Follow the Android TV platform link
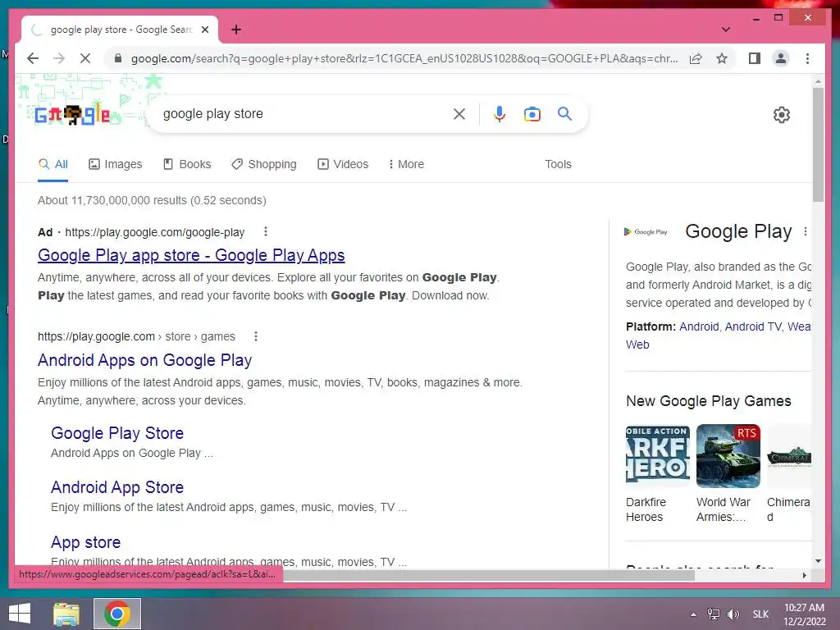 753,326
